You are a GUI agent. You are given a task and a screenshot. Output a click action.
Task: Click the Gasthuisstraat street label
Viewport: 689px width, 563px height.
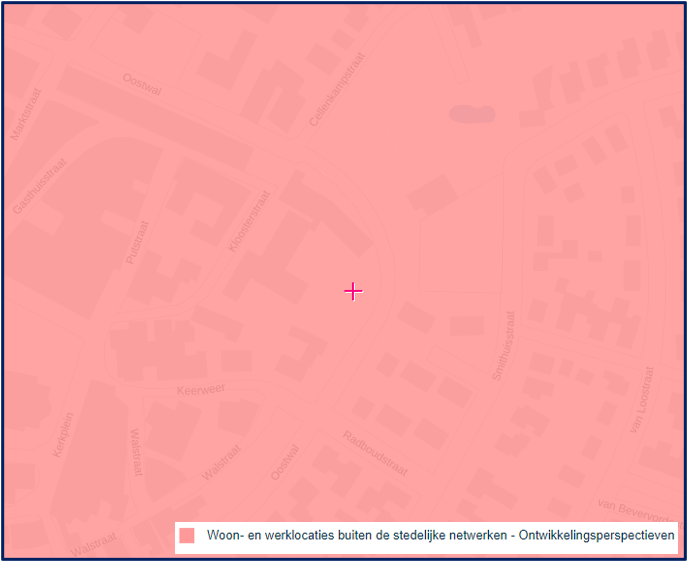(40, 186)
